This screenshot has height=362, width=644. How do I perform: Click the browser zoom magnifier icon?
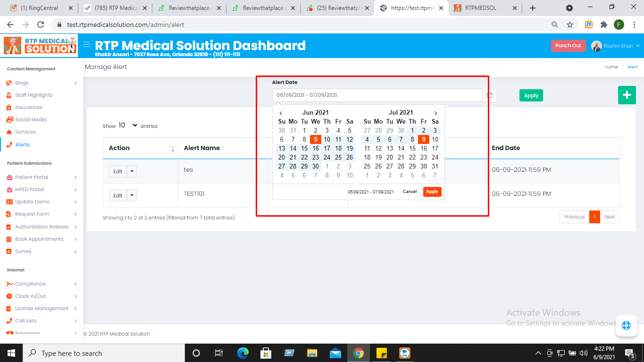point(555,25)
